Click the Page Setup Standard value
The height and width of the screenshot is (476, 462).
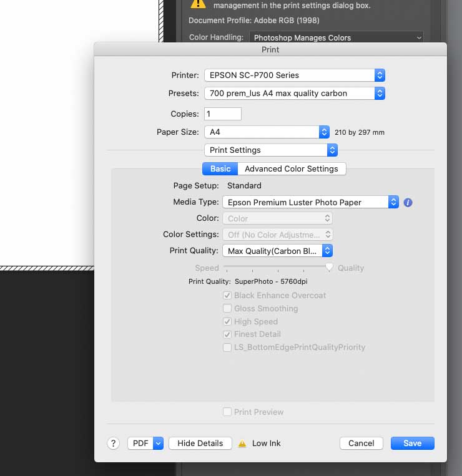coord(244,185)
